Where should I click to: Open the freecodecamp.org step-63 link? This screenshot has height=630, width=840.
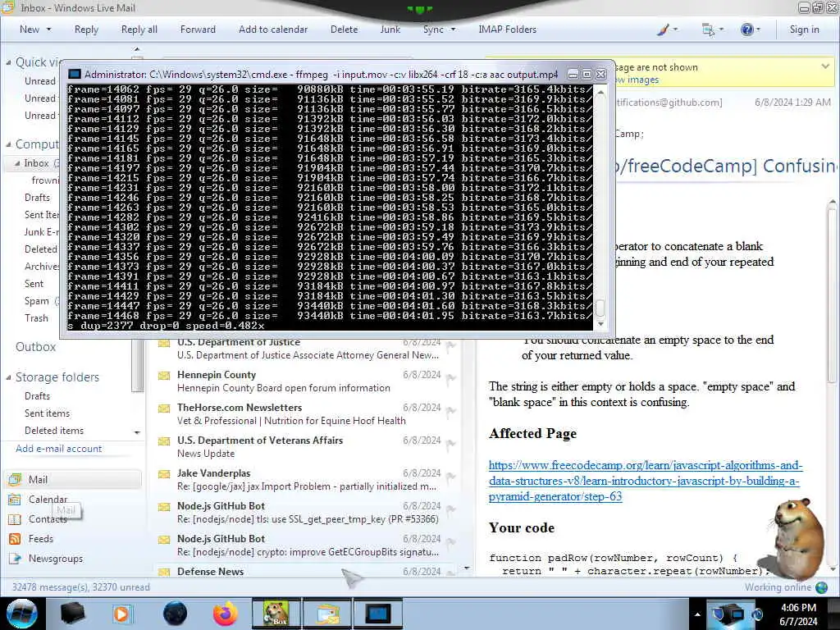[645, 481]
